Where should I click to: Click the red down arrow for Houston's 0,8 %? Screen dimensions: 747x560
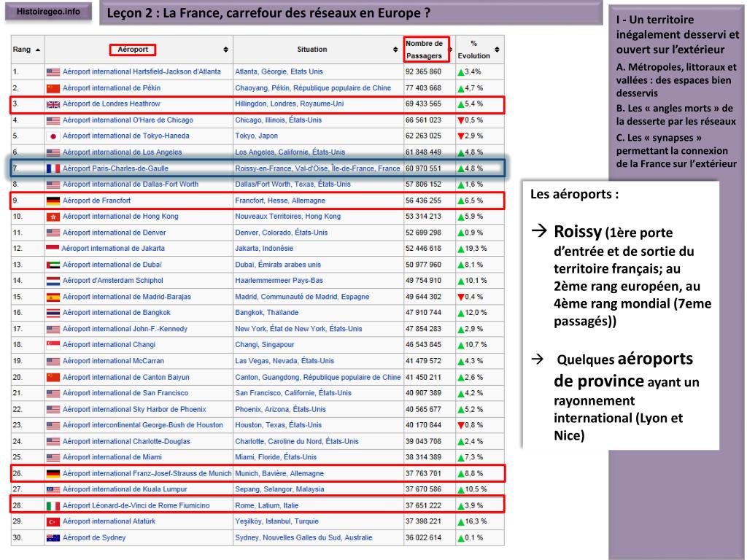461,426
